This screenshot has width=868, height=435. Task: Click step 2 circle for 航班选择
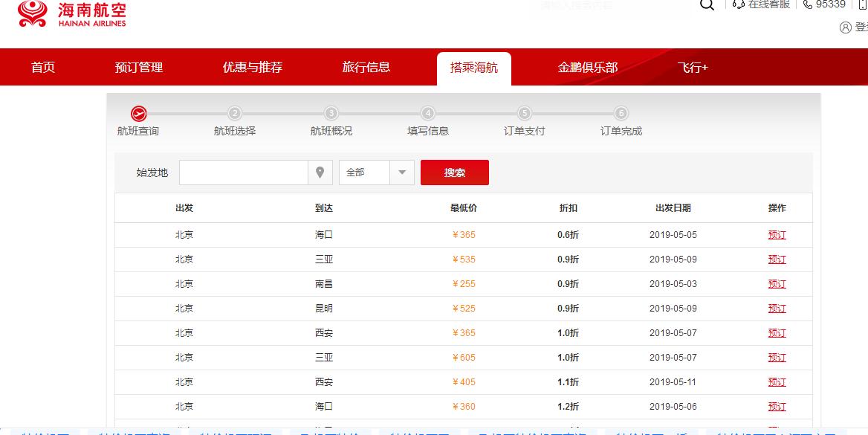[235, 114]
